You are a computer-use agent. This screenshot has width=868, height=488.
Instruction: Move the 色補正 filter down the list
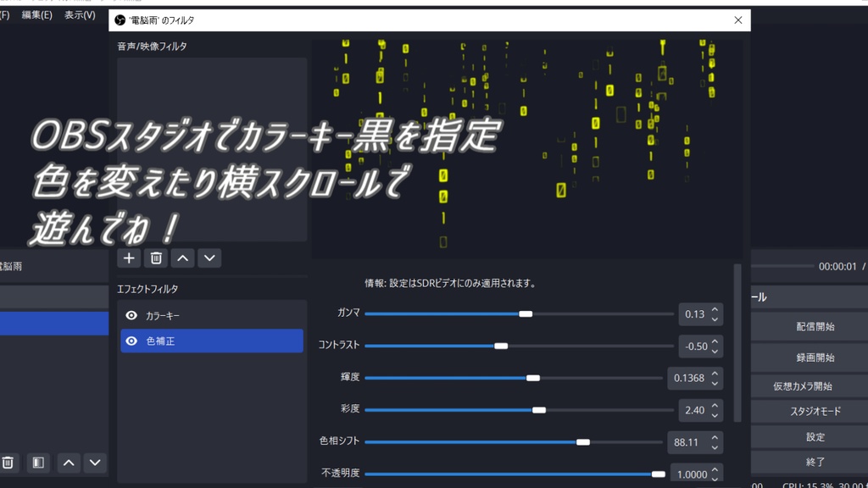click(209, 258)
